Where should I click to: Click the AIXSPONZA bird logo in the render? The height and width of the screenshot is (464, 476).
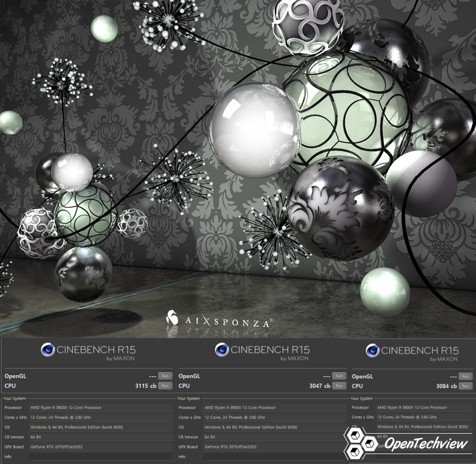point(172,317)
